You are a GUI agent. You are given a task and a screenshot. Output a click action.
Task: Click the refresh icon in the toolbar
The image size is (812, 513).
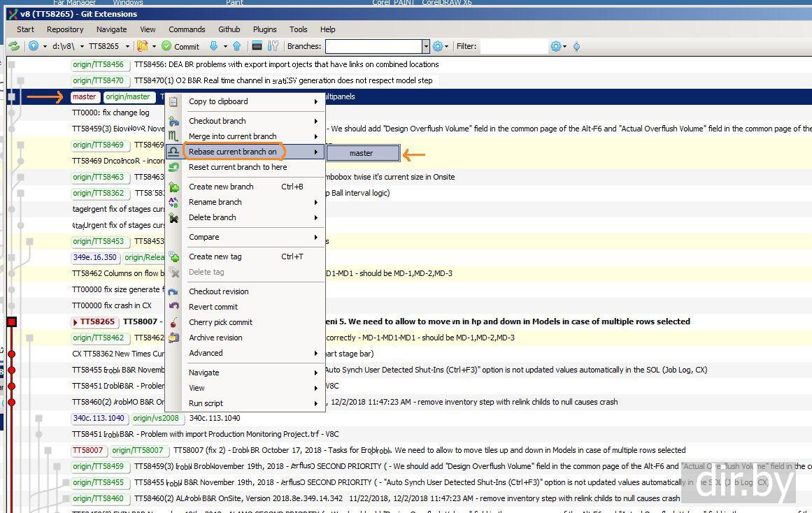click(x=13, y=46)
